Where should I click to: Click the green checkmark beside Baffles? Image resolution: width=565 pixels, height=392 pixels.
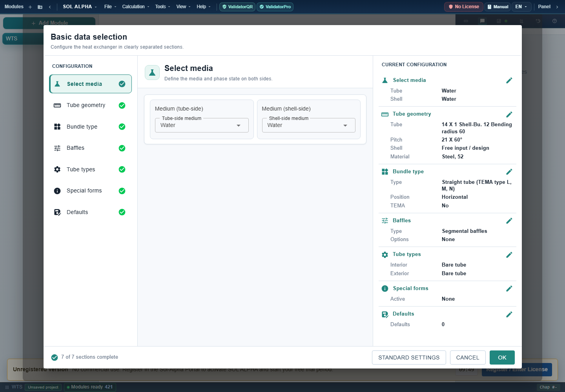pos(122,148)
